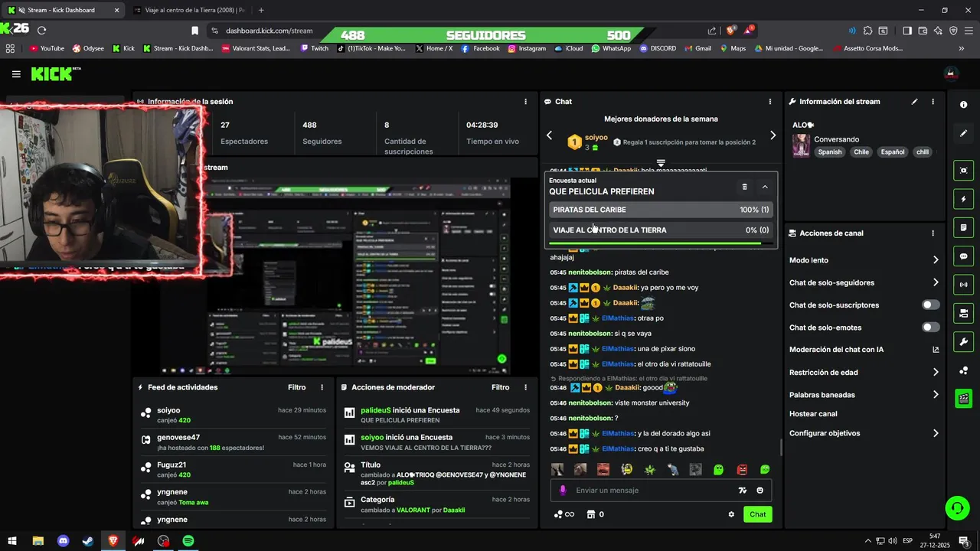Go to the previous top donor with the left arrow

click(x=549, y=135)
